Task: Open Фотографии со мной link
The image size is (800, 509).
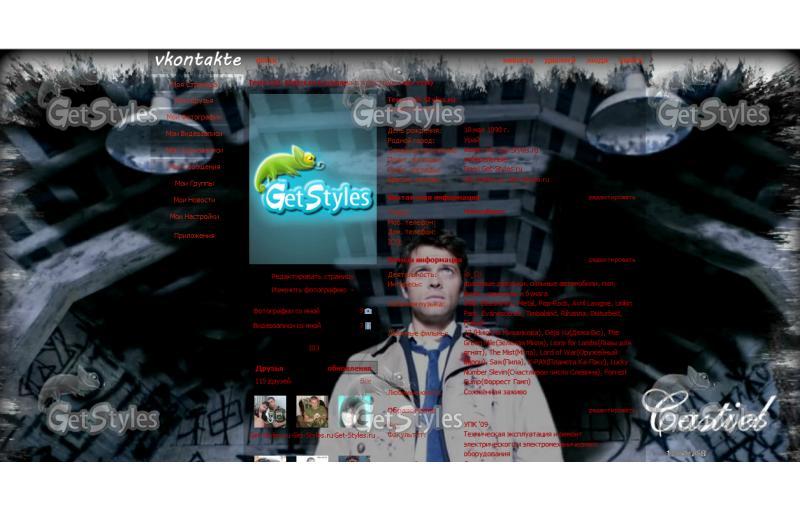Action: pyautogui.click(x=286, y=311)
